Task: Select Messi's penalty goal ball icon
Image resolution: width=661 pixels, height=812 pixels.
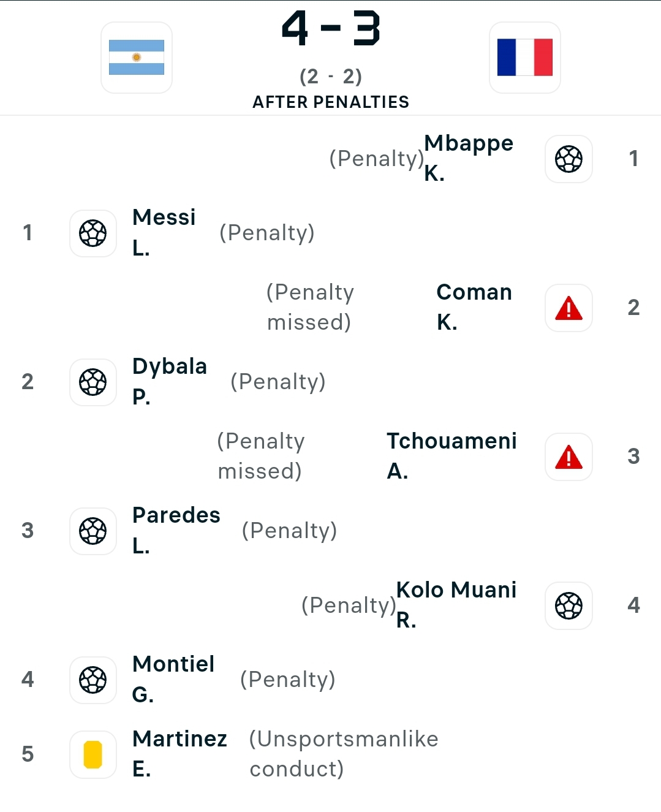Action: (93, 233)
